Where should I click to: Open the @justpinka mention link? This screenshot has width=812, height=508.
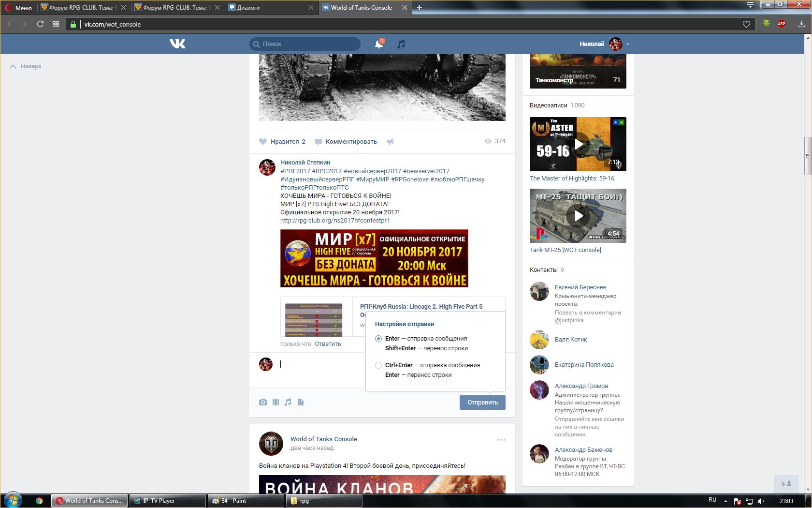tap(569, 320)
